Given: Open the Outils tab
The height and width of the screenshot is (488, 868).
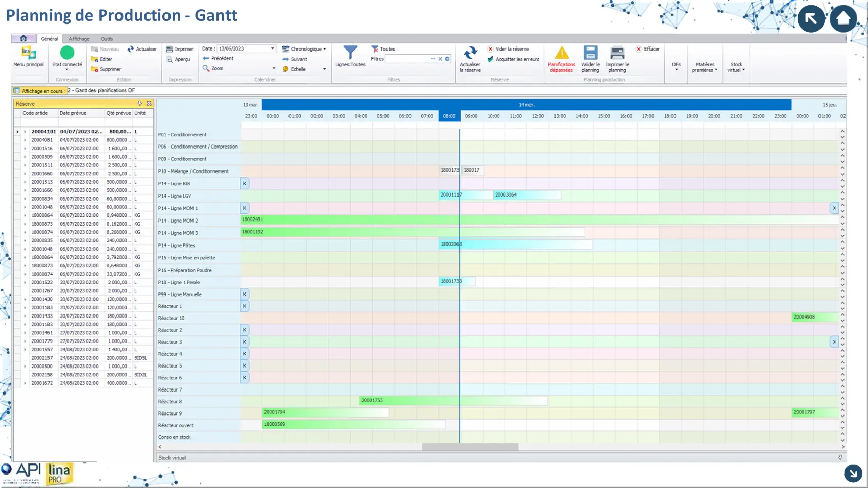Looking at the screenshot, I should 107,39.
